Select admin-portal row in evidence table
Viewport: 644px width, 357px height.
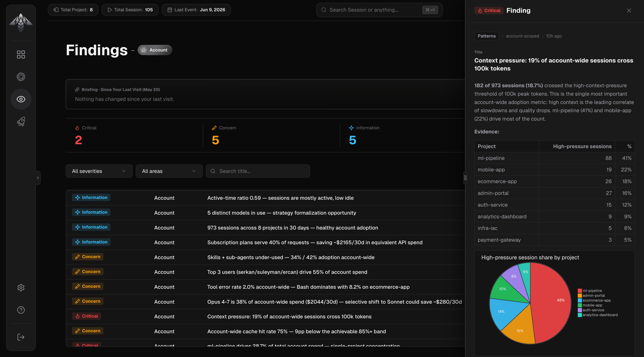pyautogui.click(x=555, y=193)
